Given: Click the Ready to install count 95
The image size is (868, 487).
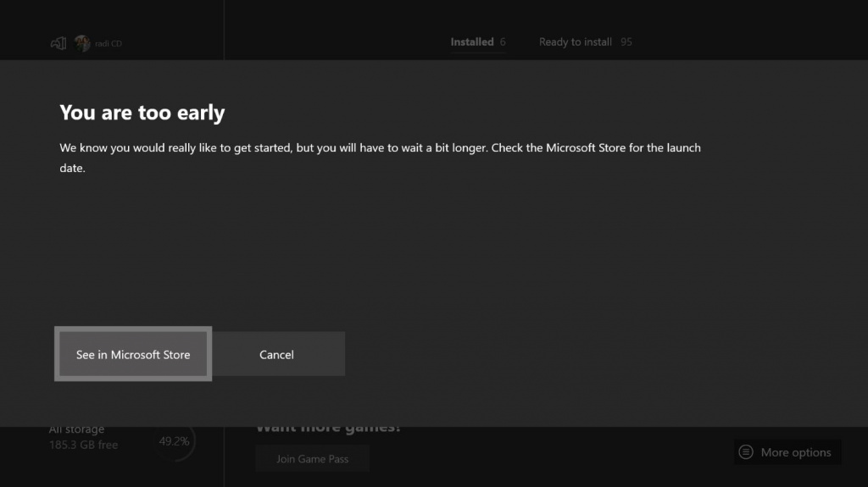Looking at the screenshot, I should click(626, 42).
